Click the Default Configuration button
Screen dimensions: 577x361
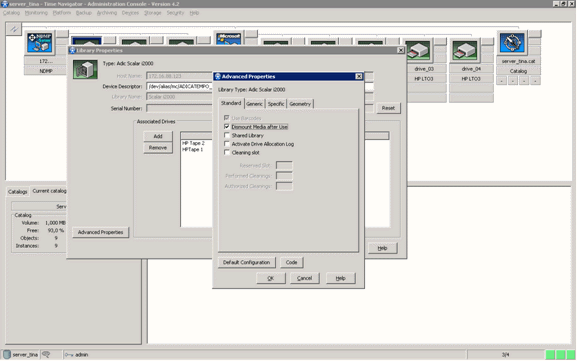[246, 262]
